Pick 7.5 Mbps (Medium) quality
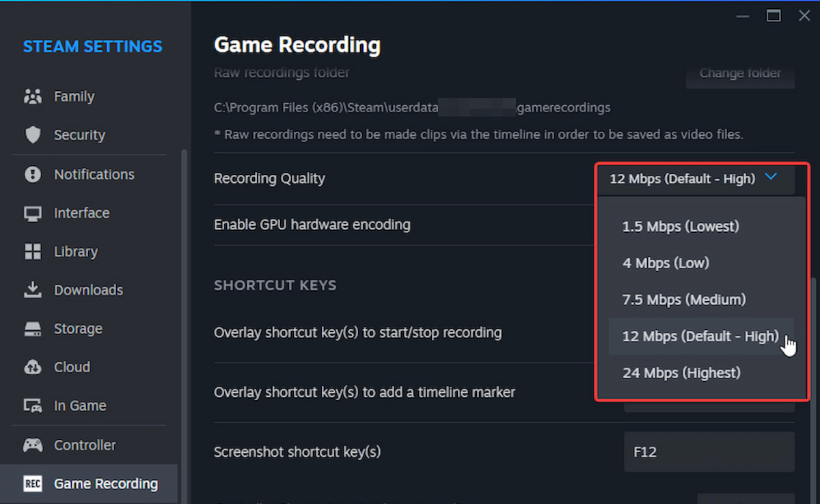The width and height of the screenshot is (820, 504). [683, 299]
